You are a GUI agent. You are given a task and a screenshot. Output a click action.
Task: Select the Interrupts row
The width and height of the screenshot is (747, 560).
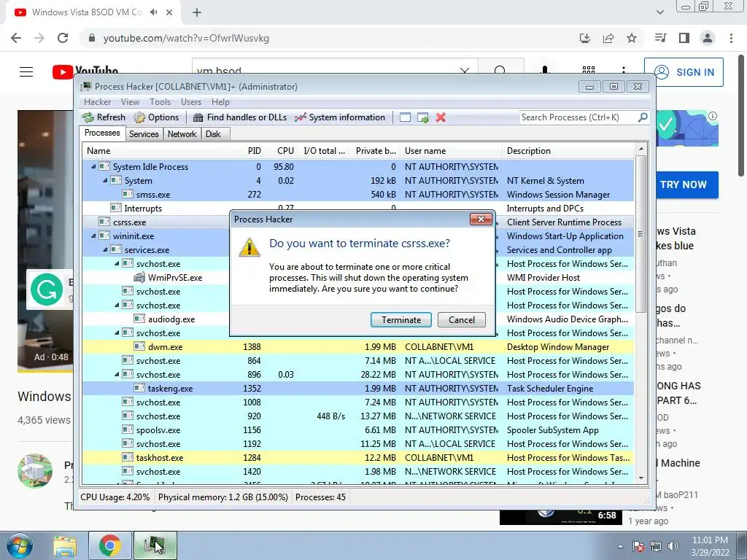(x=358, y=209)
